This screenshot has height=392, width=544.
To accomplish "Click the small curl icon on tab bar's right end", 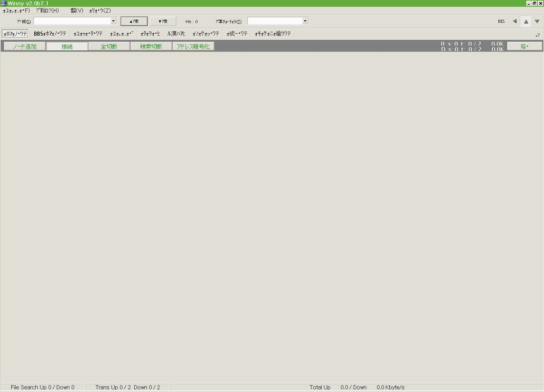I will [538, 35].
